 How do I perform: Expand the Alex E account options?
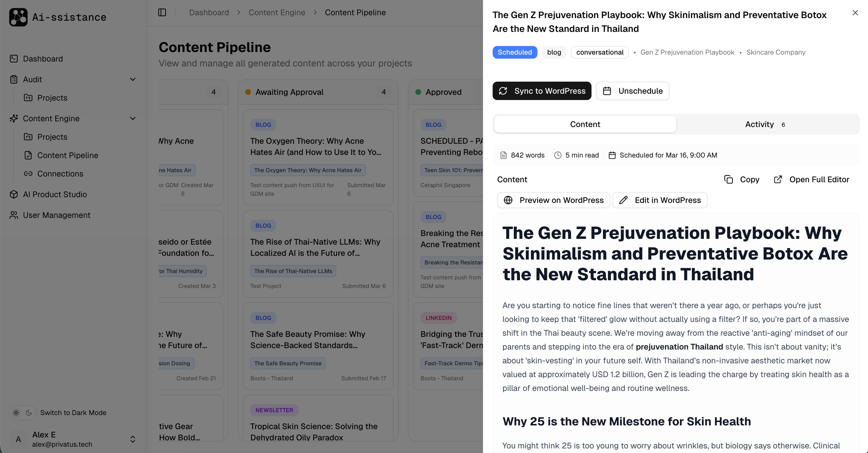click(132, 439)
